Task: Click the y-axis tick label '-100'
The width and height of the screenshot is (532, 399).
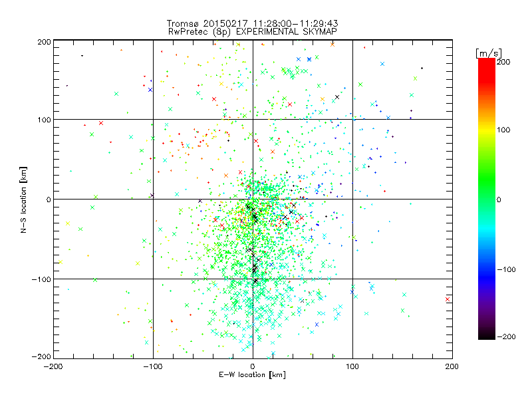Action: (41, 279)
